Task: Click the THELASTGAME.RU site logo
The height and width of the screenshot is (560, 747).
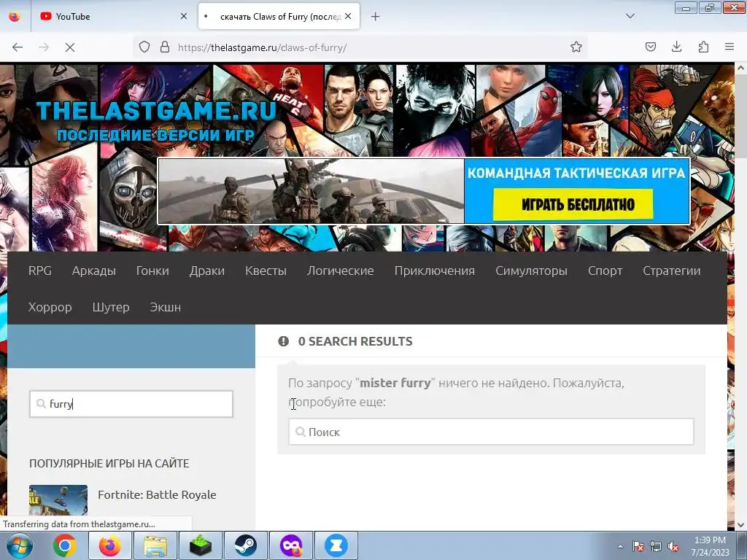Action: (x=156, y=121)
